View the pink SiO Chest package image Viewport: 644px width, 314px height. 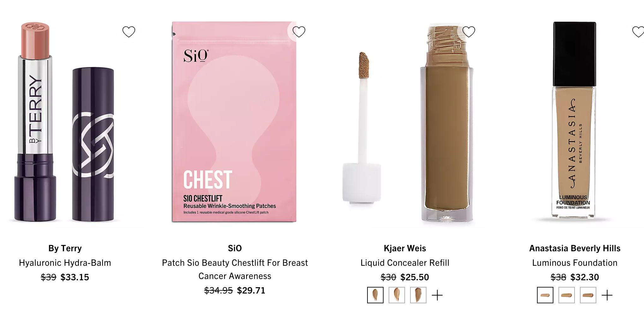tap(234, 122)
